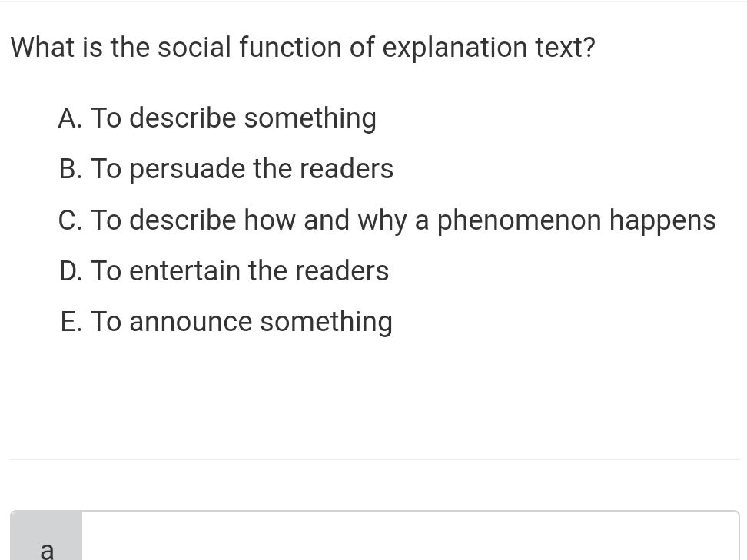Viewport: 747px width, 560px height.
Task: Click the 'A.' letter marker
Action: click(70, 118)
